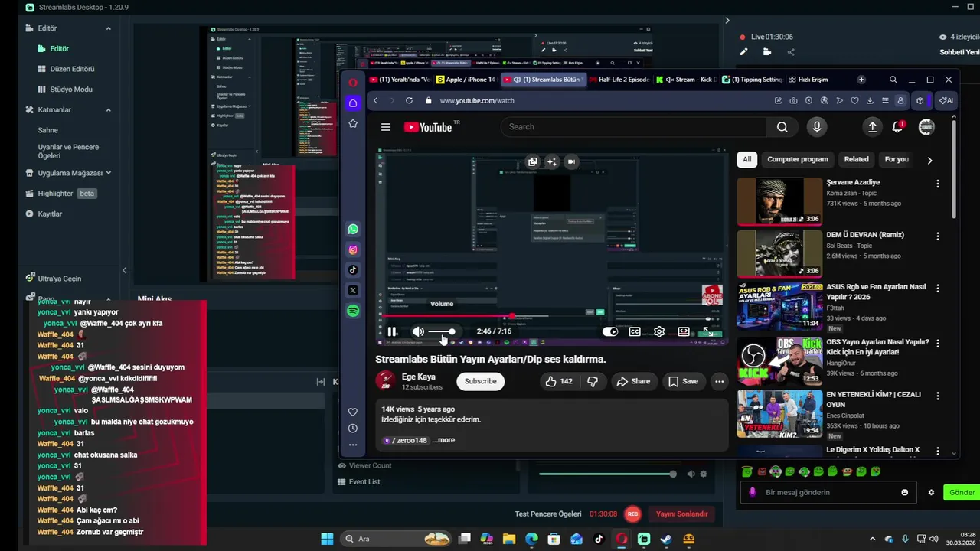Mute the Streamlabs mixer audio source
The height and width of the screenshot is (551, 980).
point(691,474)
